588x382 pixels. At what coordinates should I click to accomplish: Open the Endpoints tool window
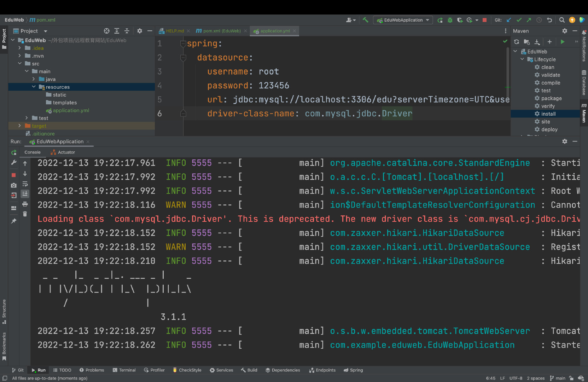tap(322, 370)
